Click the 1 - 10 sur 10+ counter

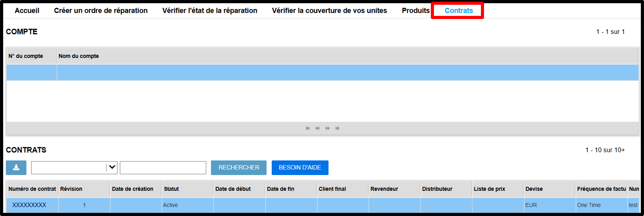pos(605,150)
